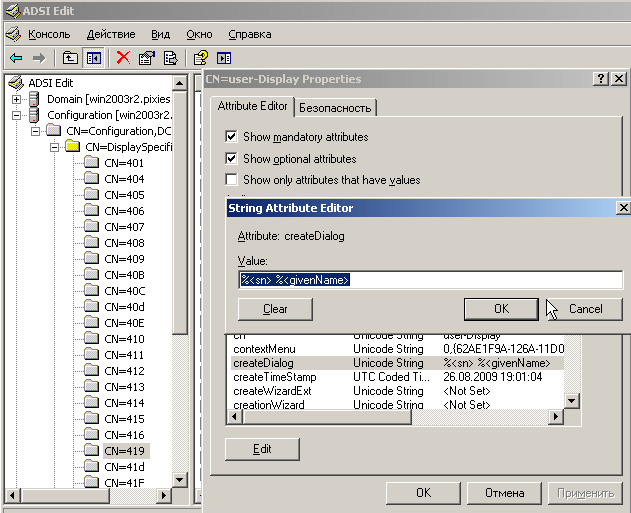Click attribute list scroll right arrow

[x=556, y=416]
